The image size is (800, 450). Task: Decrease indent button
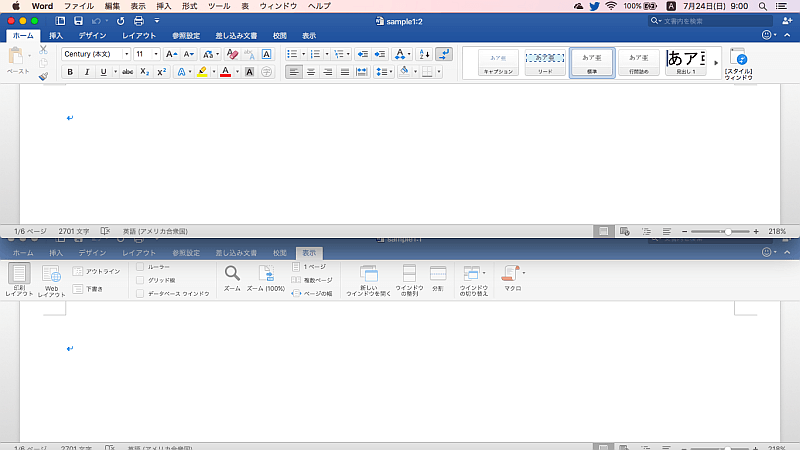(x=363, y=54)
